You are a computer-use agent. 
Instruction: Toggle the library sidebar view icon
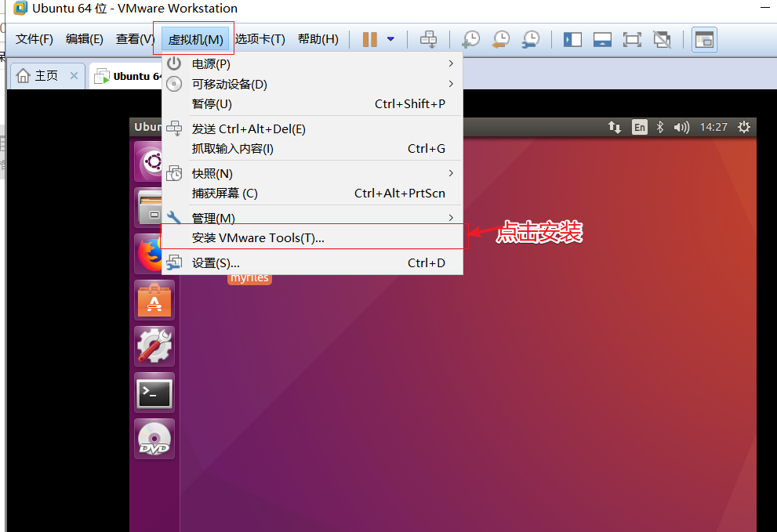[x=572, y=39]
